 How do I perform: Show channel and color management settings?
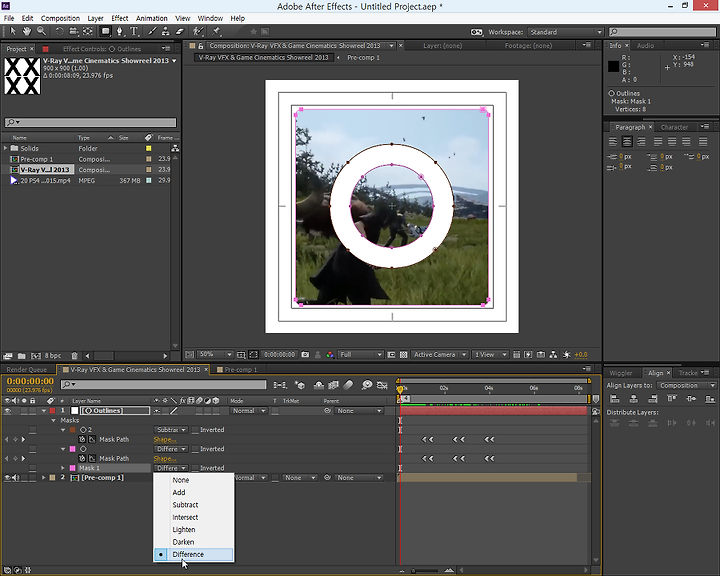click(x=330, y=355)
